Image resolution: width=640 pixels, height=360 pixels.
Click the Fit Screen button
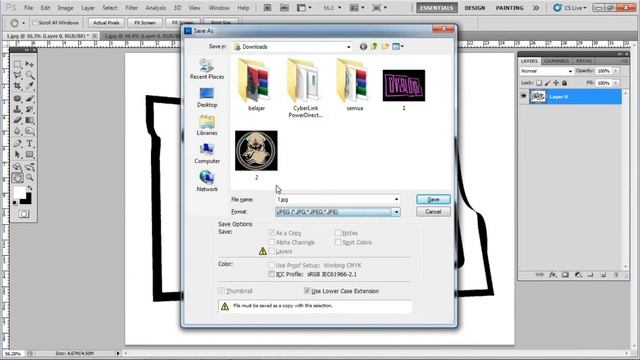[145, 23]
